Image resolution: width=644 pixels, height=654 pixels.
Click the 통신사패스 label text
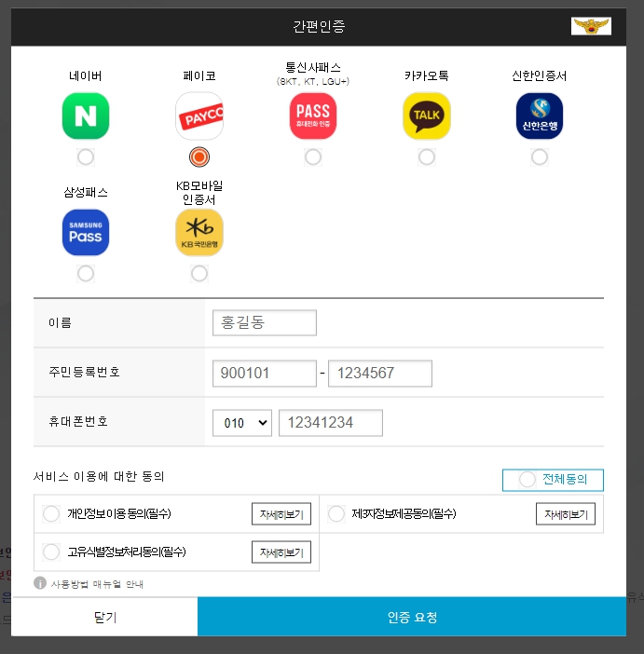(x=313, y=68)
